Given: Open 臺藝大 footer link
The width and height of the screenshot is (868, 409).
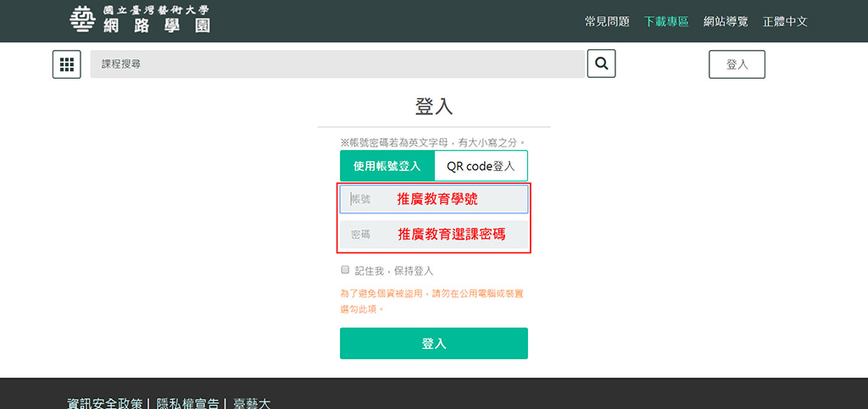Looking at the screenshot, I should point(252,403).
